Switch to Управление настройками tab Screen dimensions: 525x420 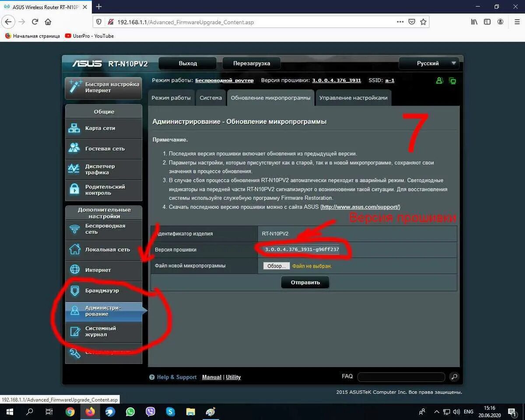(353, 98)
